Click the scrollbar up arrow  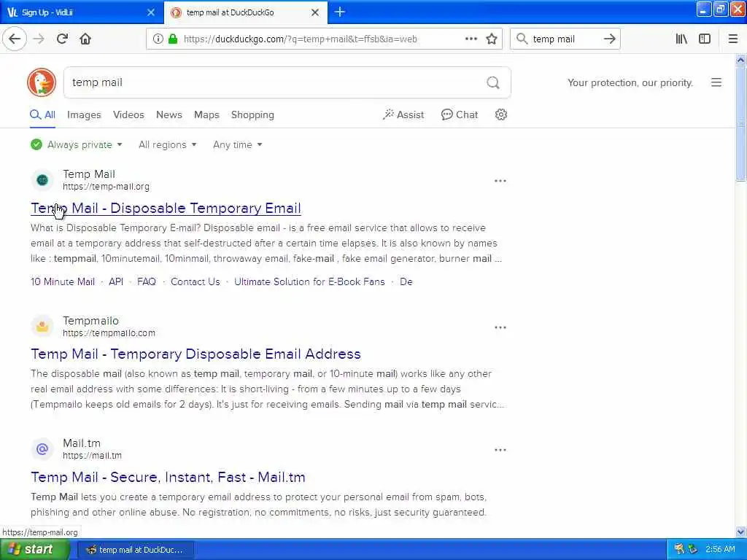coord(740,60)
